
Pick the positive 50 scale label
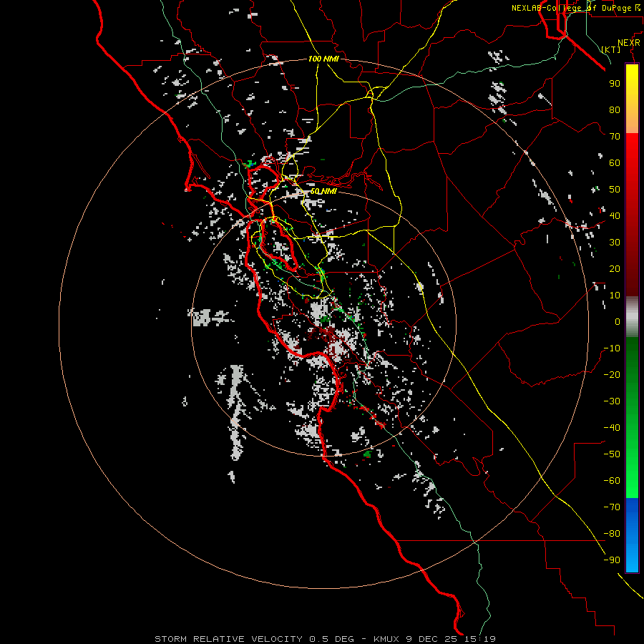click(615, 190)
